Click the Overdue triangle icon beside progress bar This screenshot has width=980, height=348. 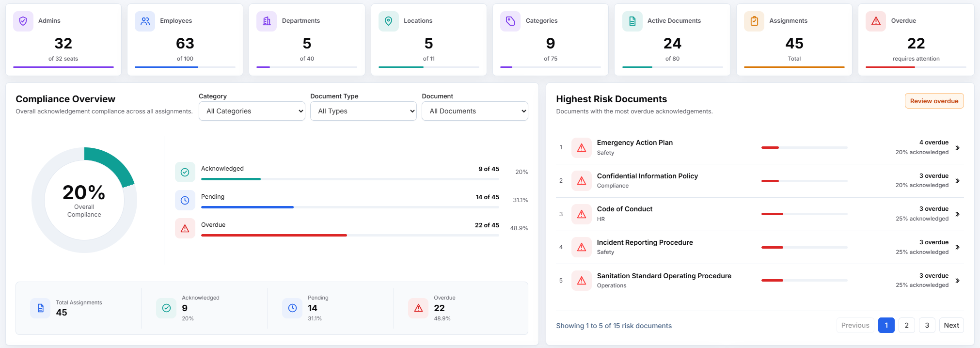click(185, 228)
